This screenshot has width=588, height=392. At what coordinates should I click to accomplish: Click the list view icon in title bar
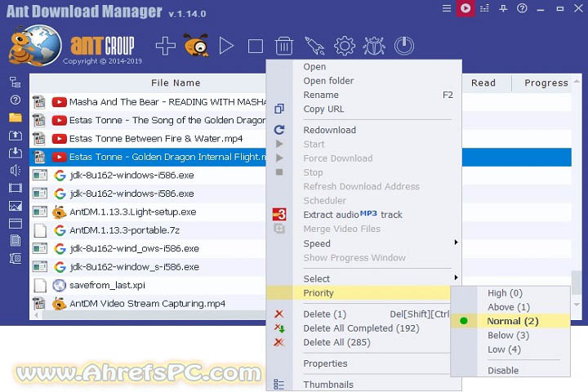coord(484,8)
